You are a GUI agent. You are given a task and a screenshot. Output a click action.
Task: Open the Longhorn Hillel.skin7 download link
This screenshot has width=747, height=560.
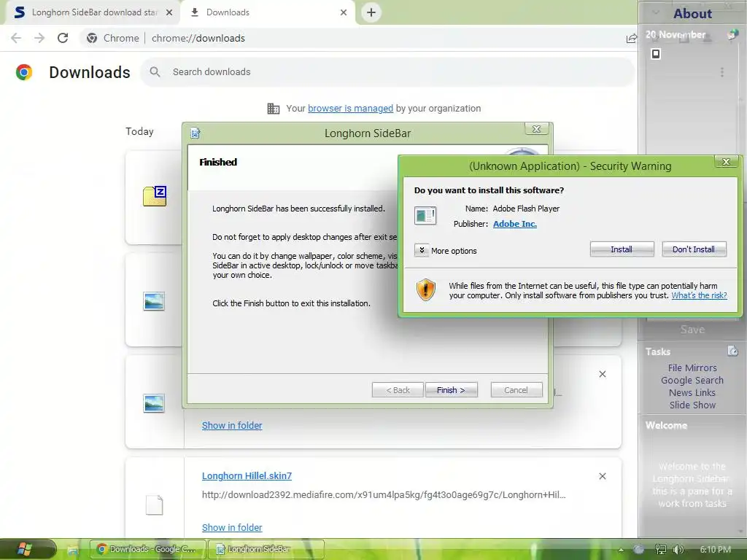(x=247, y=475)
